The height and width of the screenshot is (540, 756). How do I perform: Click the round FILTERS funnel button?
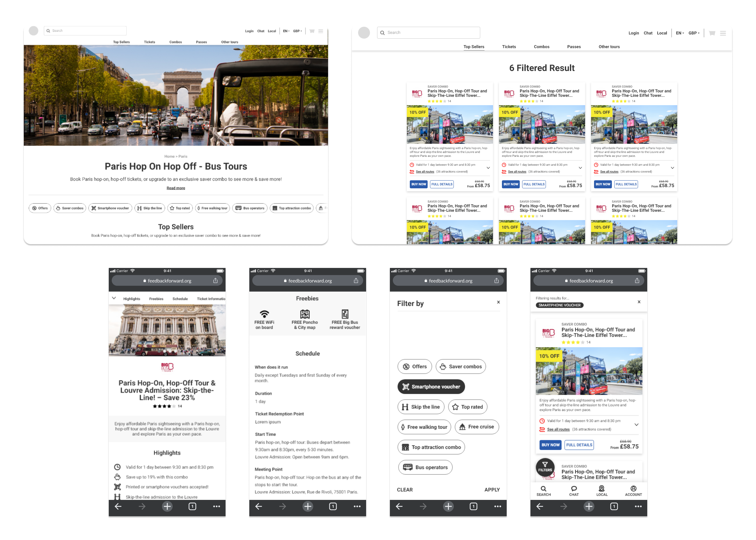coord(544,467)
